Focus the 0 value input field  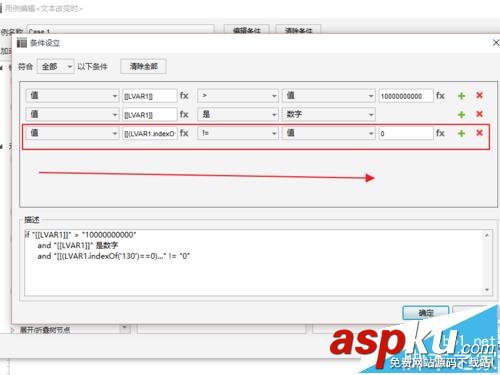406,133
